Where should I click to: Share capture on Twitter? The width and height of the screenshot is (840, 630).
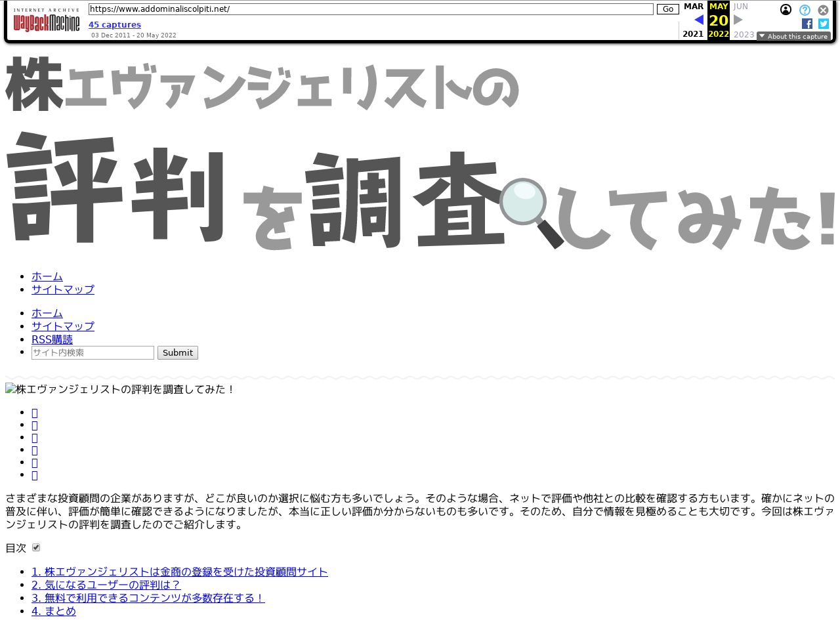click(x=824, y=24)
